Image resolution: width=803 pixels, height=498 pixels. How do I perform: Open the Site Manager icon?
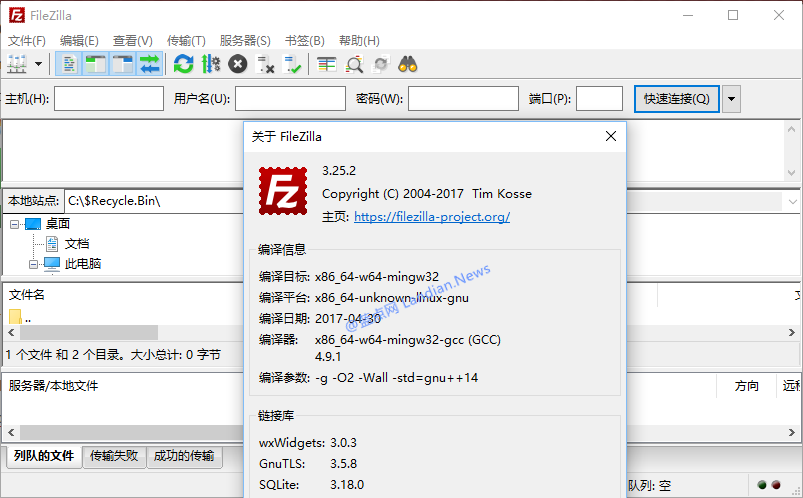coord(17,64)
